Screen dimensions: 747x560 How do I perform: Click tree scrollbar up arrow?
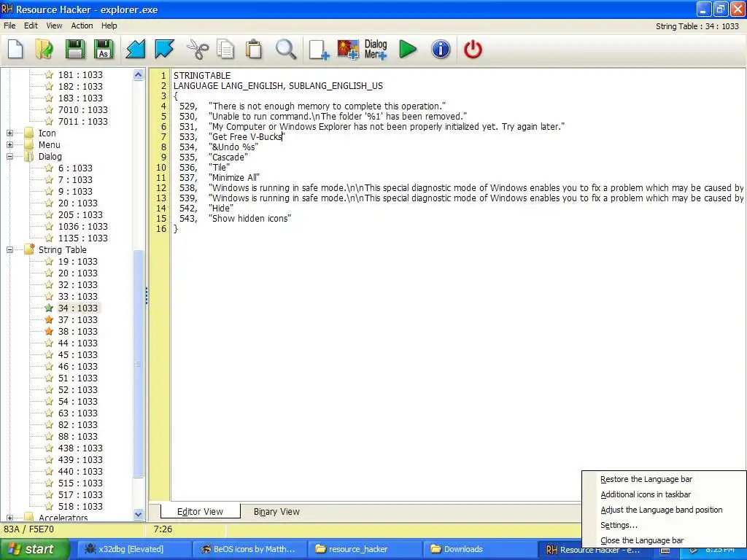[138, 74]
